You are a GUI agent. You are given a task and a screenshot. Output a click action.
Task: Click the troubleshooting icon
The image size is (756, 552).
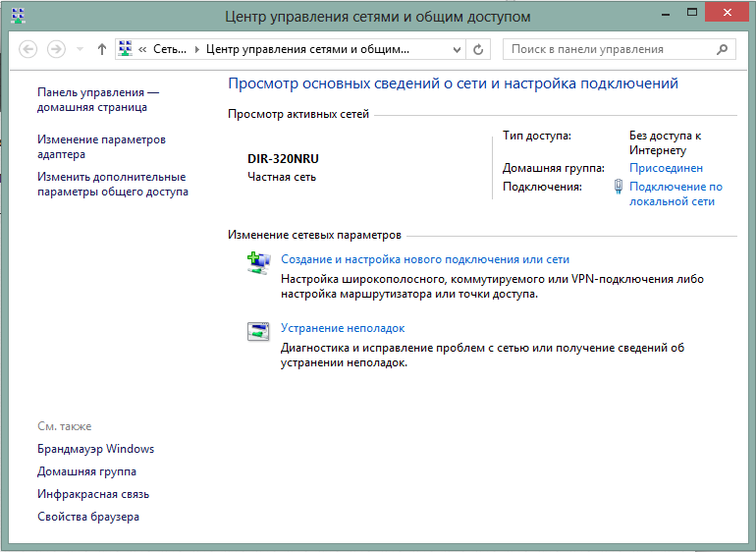coord(257,331)
